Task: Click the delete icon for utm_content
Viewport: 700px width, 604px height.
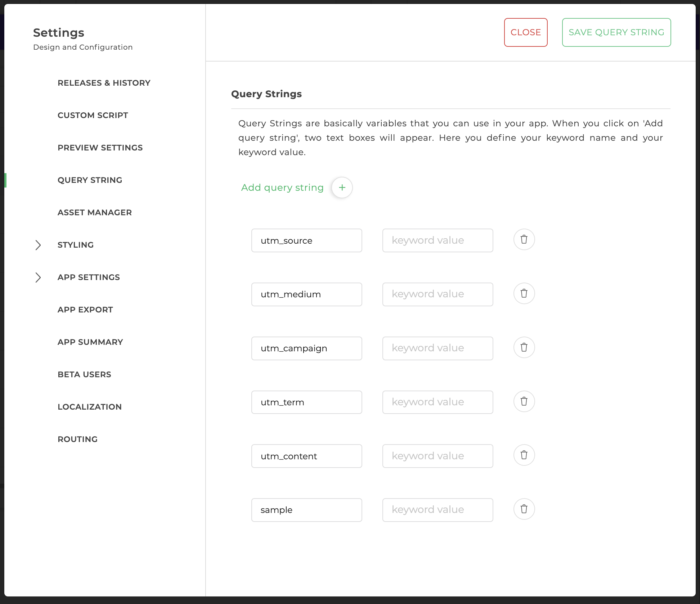Action: pyautogui.click(x=523, y=455)
